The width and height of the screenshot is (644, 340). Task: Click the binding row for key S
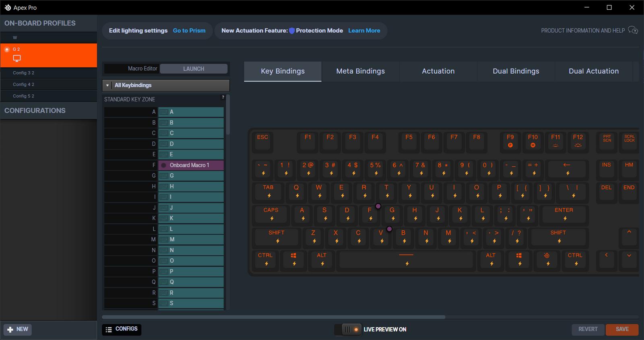[191, 303]
